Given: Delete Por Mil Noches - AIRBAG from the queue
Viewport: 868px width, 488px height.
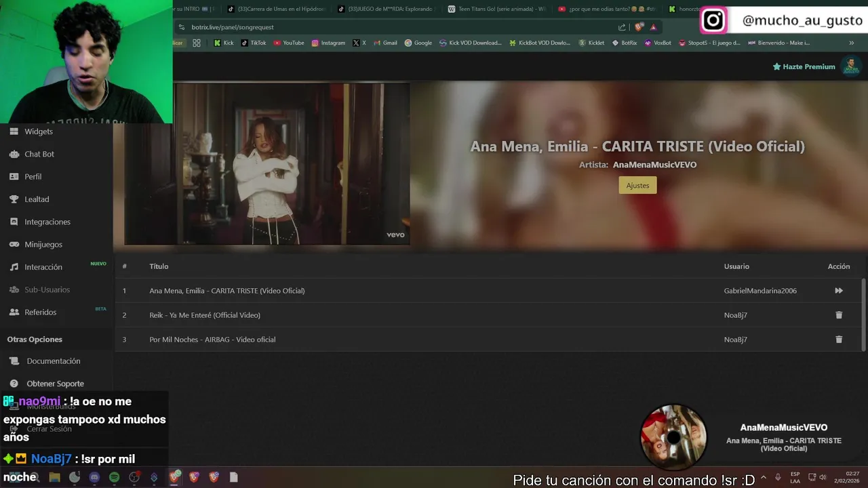Looking at the screenshot, I should (x=839, y=340).
